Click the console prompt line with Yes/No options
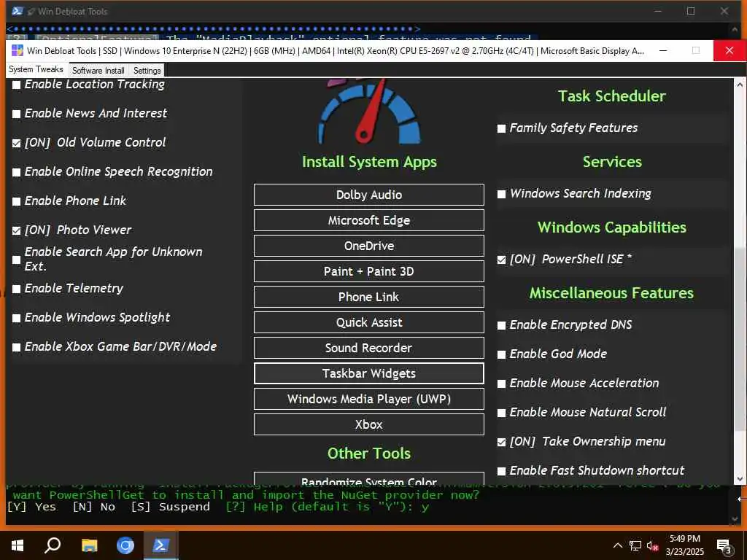747x560 pixels. click(218, 507)
